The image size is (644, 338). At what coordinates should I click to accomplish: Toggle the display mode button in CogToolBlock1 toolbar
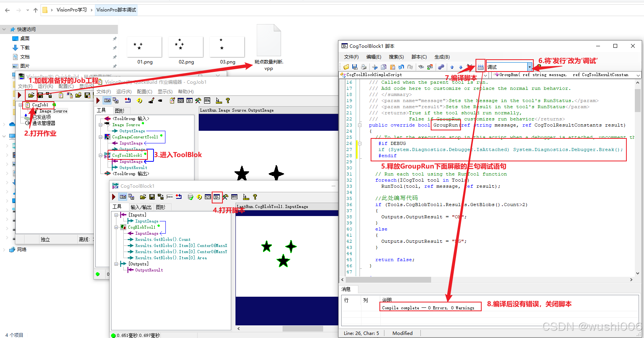tap(123, 197)
